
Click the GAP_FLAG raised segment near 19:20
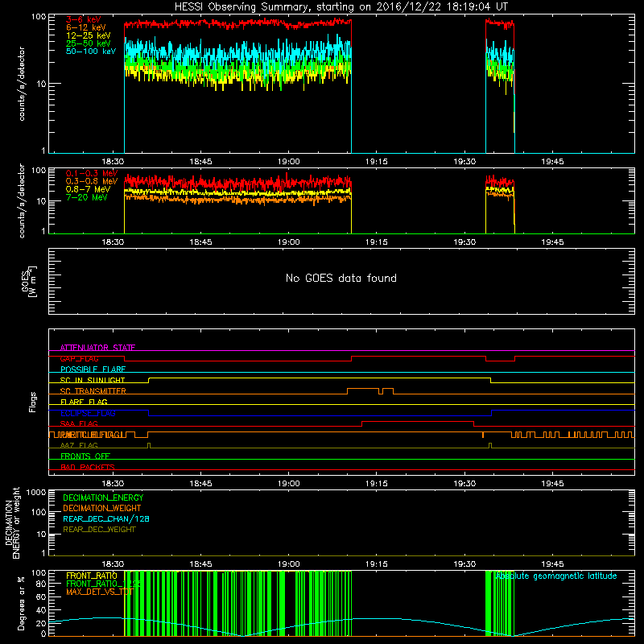pyautogui.click(x=419, y=357)
